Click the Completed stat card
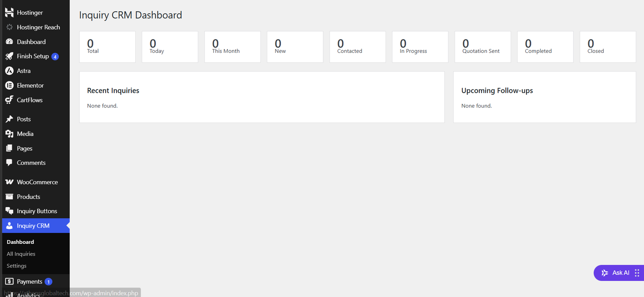 (545, 47)
